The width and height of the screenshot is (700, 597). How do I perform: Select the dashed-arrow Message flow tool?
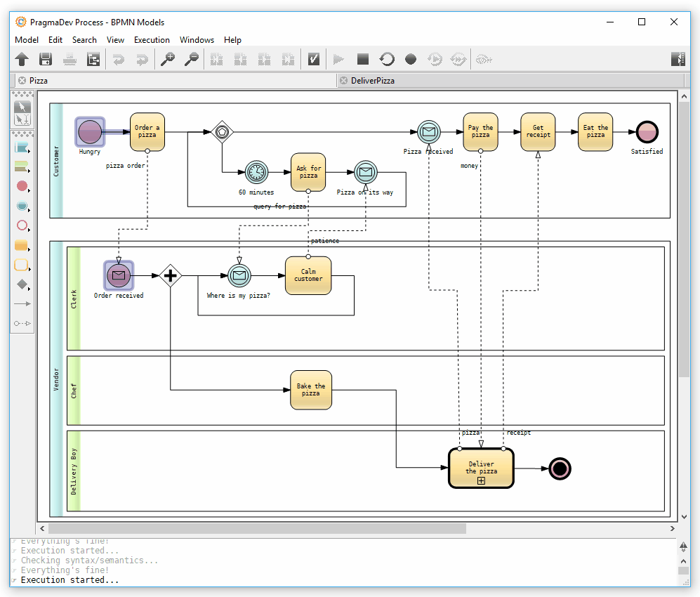pos(22,323)
